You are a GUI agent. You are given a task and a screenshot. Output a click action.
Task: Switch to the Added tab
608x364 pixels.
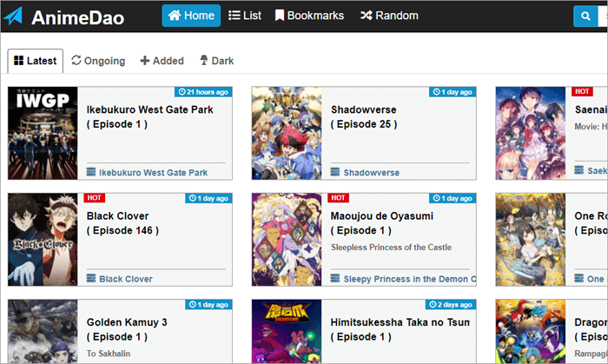[x=162, y=61]
